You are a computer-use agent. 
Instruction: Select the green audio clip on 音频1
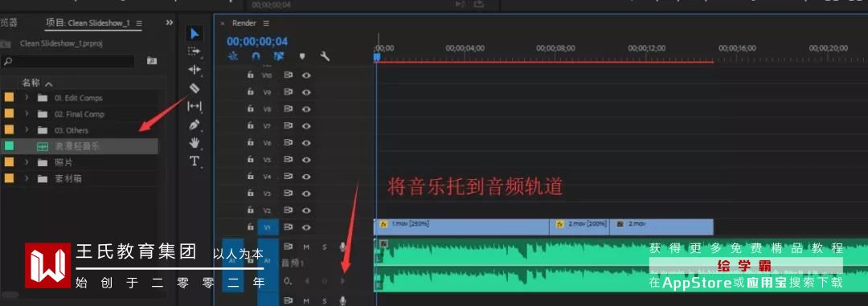tap(621, 266)
